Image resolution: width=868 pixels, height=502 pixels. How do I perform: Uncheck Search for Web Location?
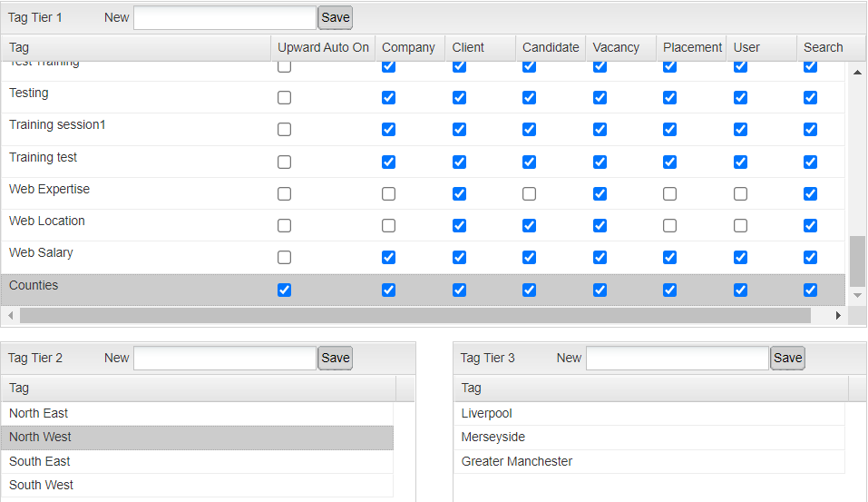pyautogui.click(x=811, y=225)
